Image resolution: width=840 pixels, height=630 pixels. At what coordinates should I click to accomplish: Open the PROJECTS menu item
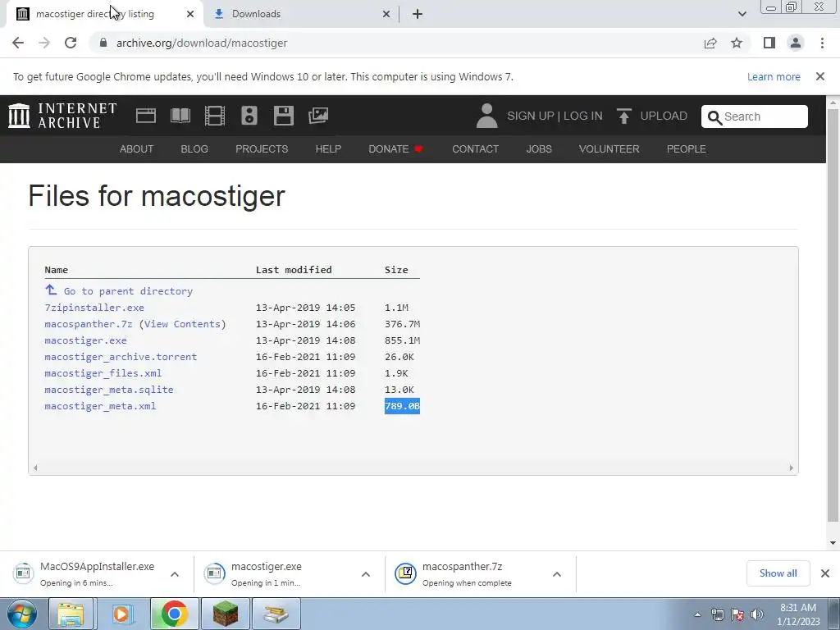pos(262,149)
